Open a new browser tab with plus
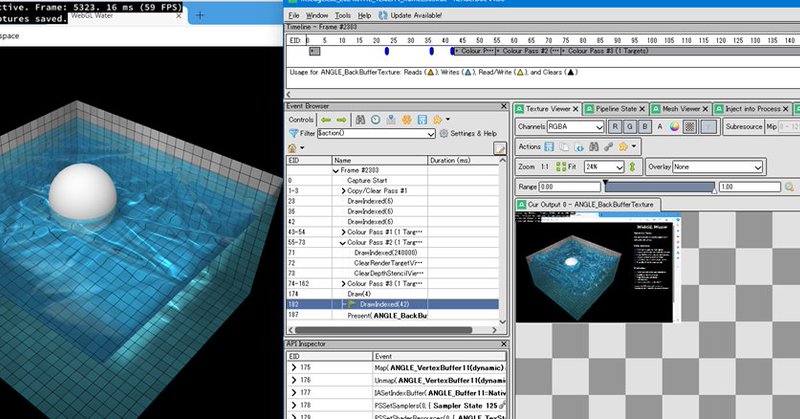The image size is (800, 419). (200, 15)
